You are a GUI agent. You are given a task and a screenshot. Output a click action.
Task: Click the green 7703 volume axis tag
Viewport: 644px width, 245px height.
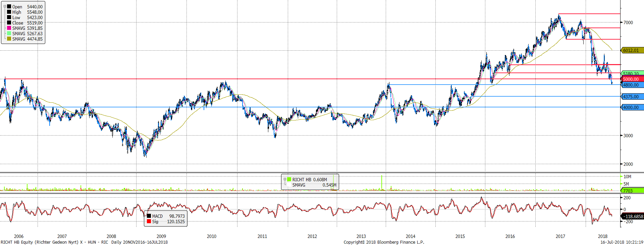pyautogui.click(x=633, y=191)
